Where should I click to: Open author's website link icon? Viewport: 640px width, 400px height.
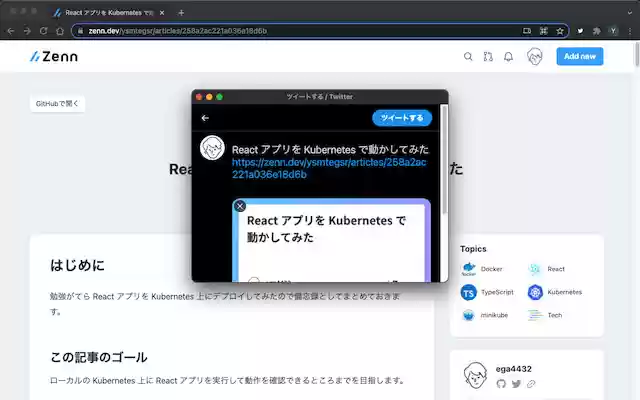(531, 384)
